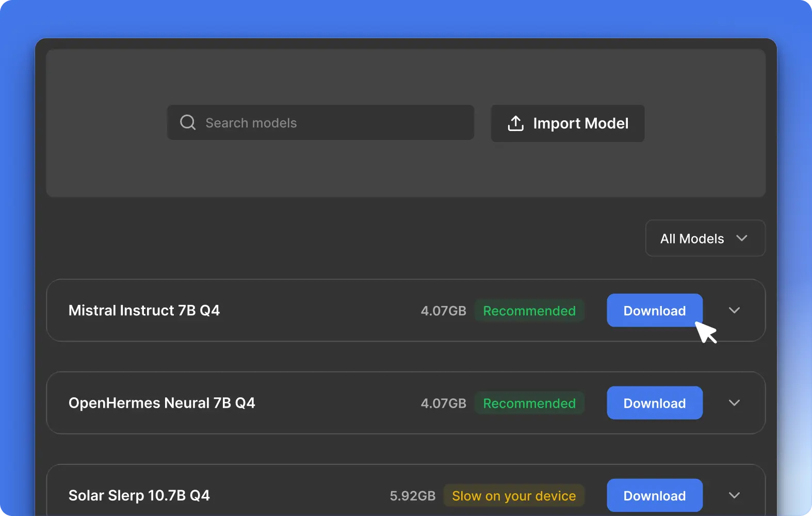Select the Solar Slerp 10.7B Q4 title
The height and width of the screenshot is (516, 812).
click(139, 495)
